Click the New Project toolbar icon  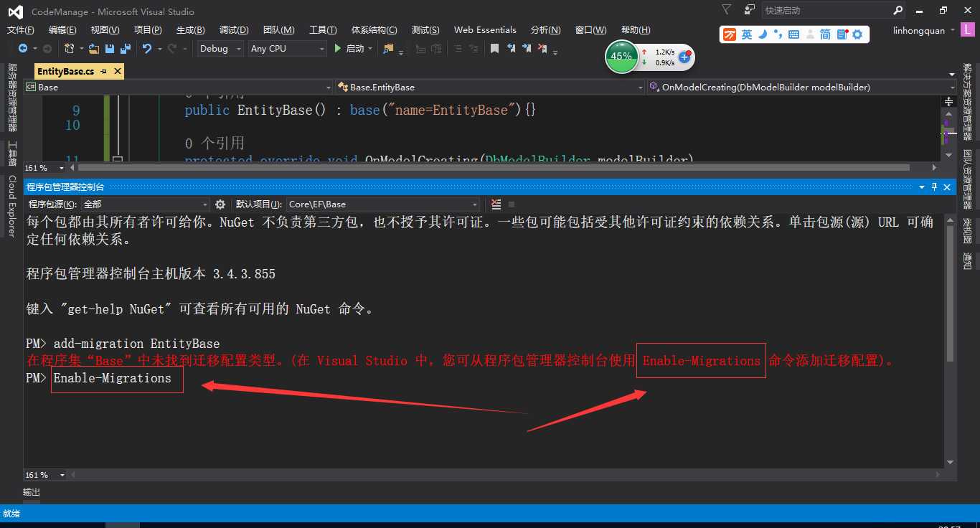pyautogui.click(x=69, y=48)
